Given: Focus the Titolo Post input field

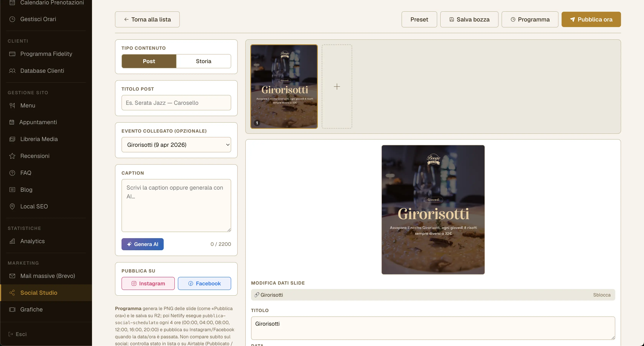Looking at the screenshot, I should 176,103.
